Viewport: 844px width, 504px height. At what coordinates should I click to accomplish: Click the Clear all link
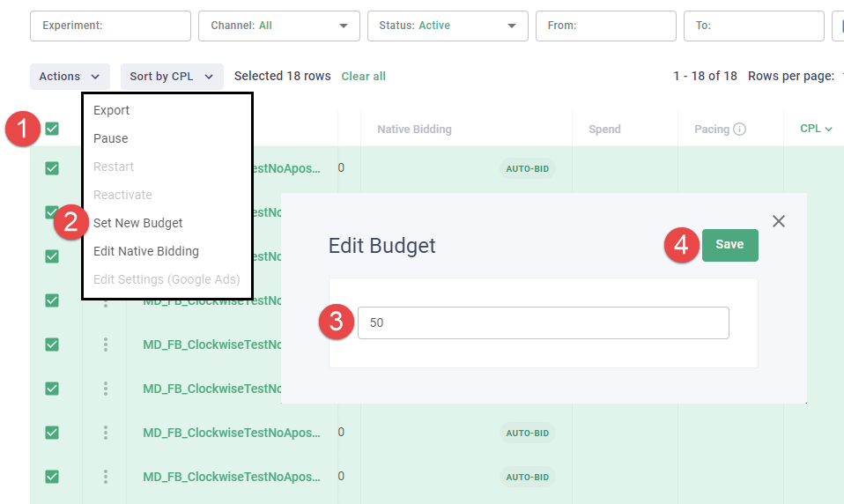point(363,77)
